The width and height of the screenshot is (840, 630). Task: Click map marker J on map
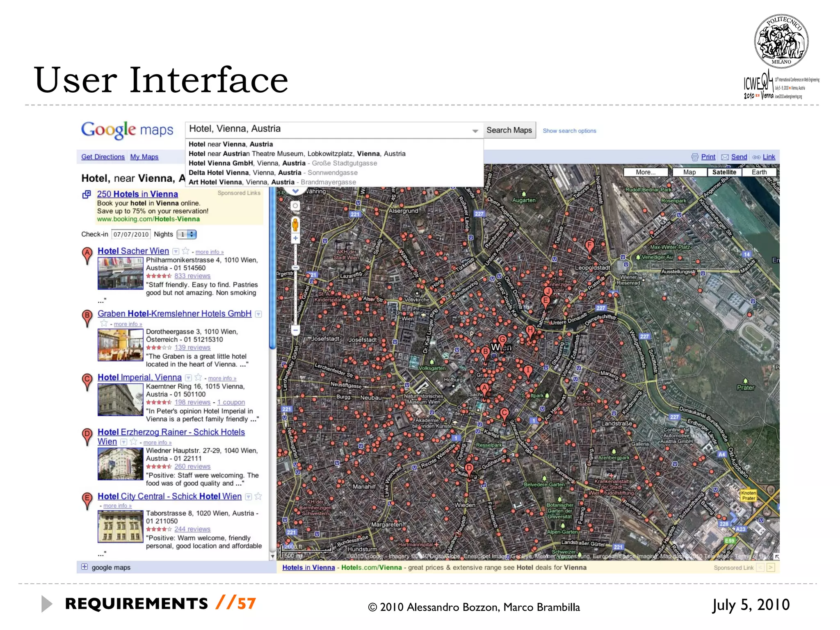click(548, 292)
